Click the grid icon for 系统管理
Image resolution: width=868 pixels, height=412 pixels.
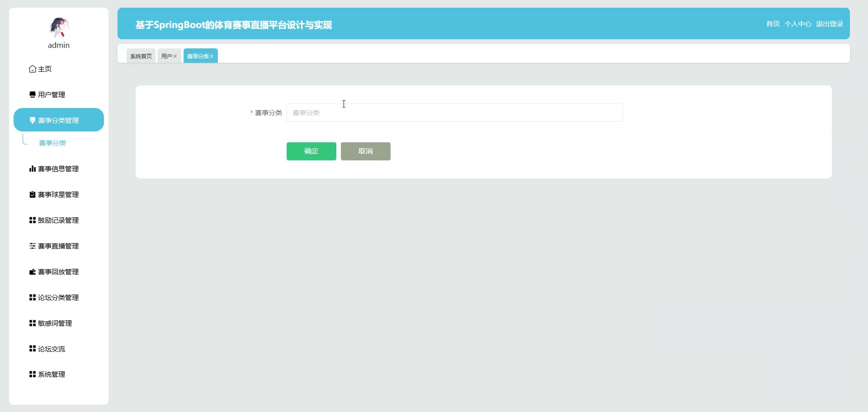(x=33, y=375)
